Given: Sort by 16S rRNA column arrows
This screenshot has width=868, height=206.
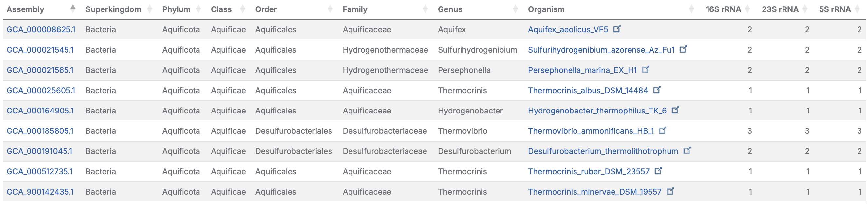Looking at the screenshot, I should (x=748, y=9).
